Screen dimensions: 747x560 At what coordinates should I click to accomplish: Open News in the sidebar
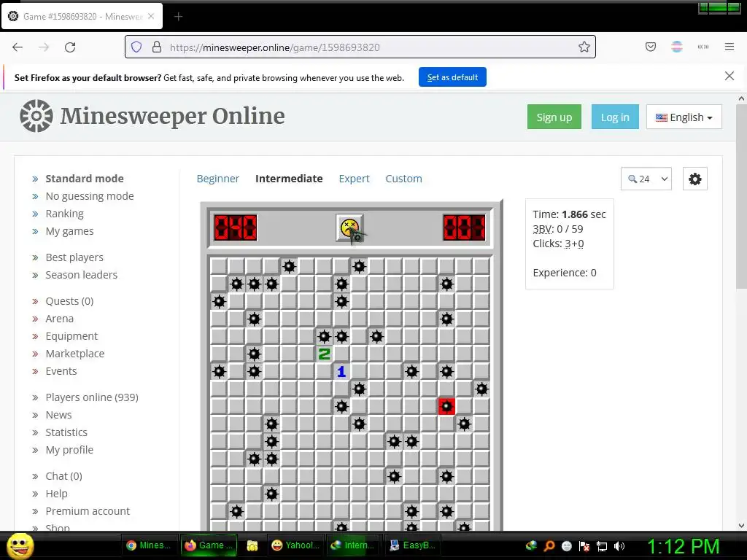click(58, 415)
